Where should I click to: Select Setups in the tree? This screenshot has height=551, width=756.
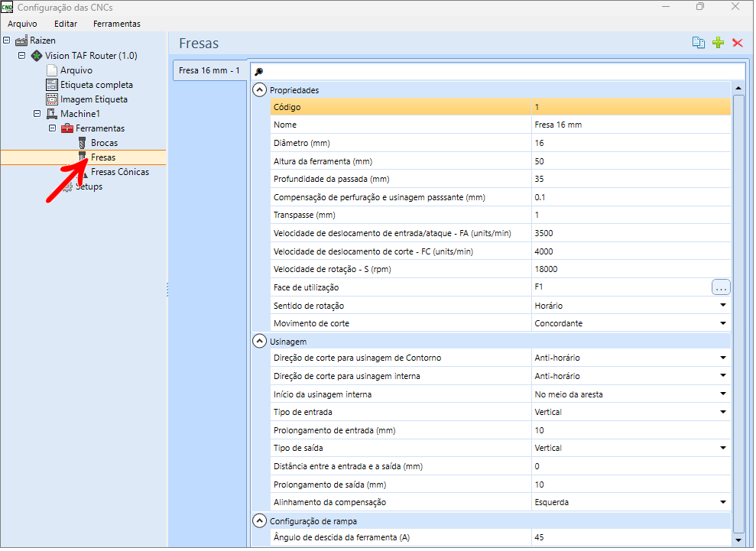click(x=89, y=186)
